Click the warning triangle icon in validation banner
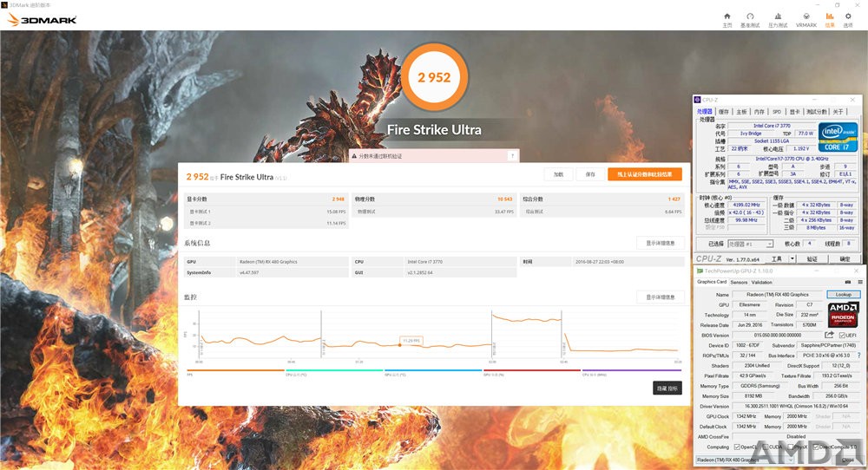 (354, 156)
